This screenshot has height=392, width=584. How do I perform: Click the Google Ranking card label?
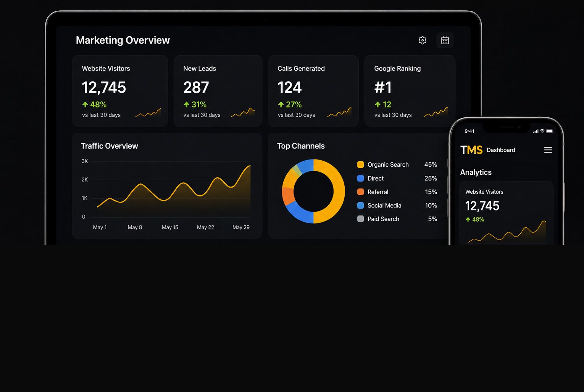[397, 69]
